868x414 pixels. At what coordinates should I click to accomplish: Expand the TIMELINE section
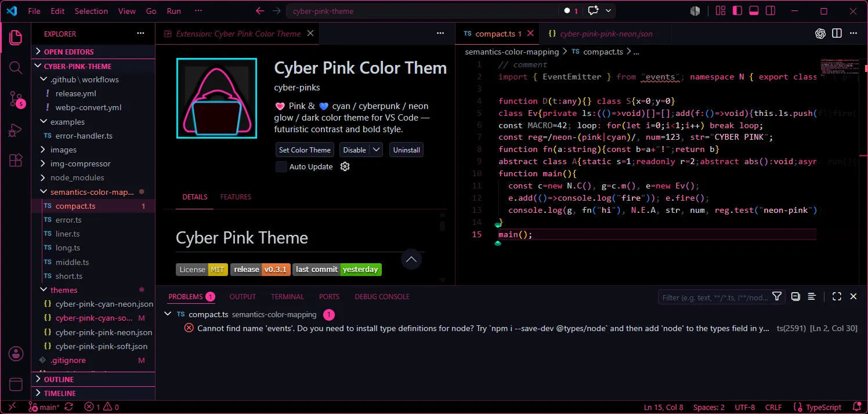point(93,393)
